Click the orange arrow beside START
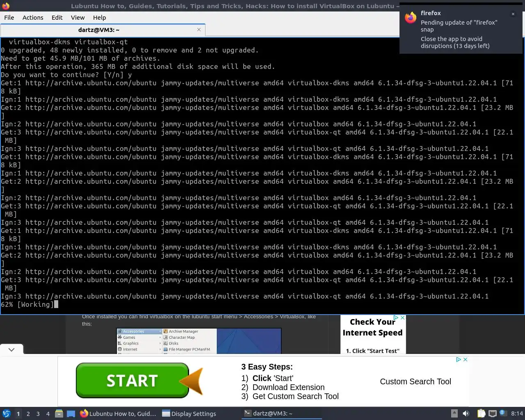This screenshot has width=525, height=420. pos(192,381)
